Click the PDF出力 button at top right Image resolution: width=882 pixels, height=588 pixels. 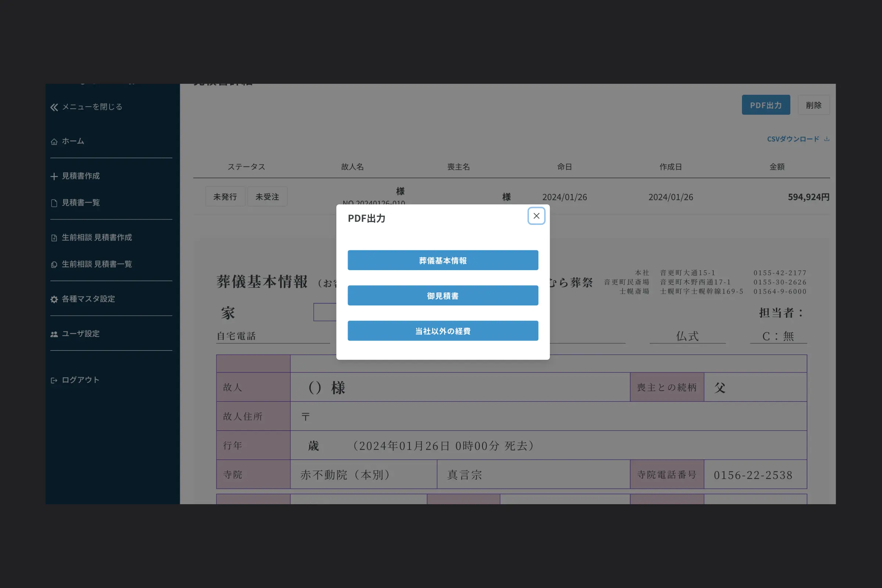coord(766,105)
